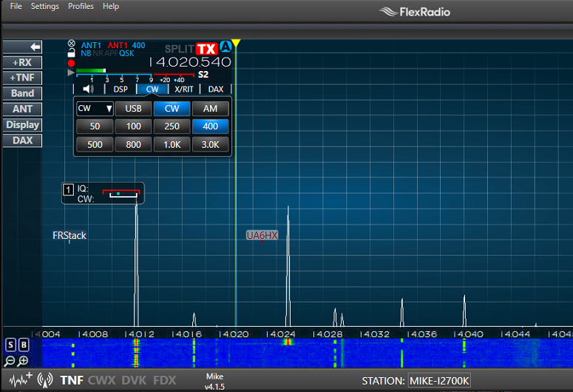Set filter width to 3.0K
The height and width of the screenshot is (392, 573).
tap(211, 144)
